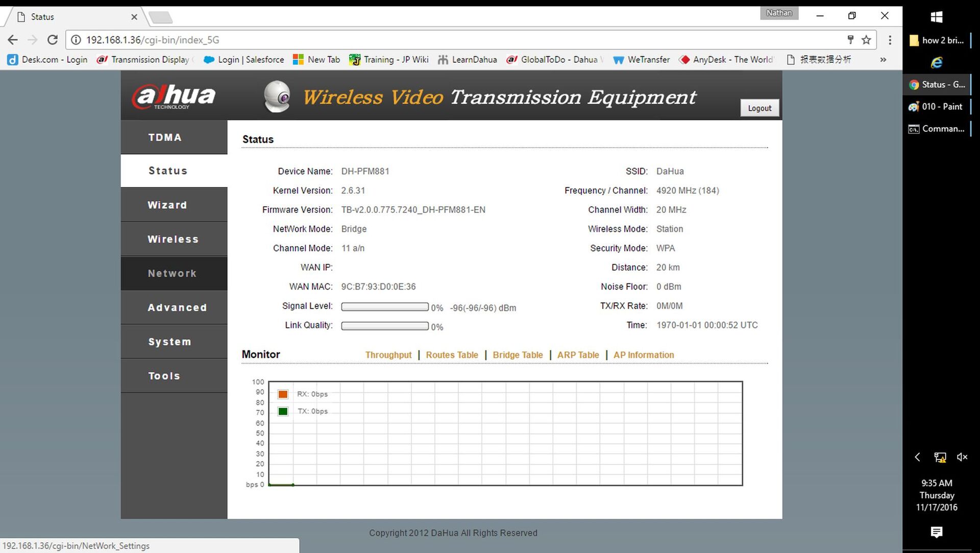Click the saved password key icon
The width and height of the screenshot is (980, 553).
pos(850,40)
